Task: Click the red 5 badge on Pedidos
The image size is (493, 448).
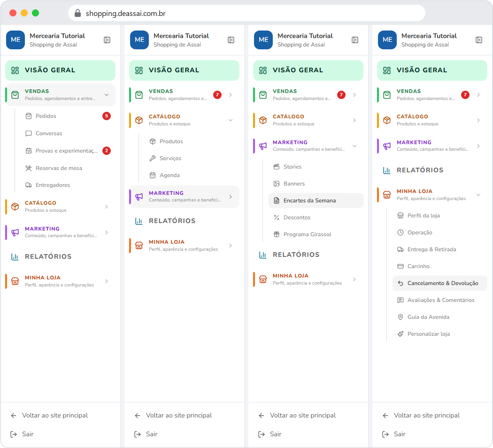Action: [x=107, y=116]
